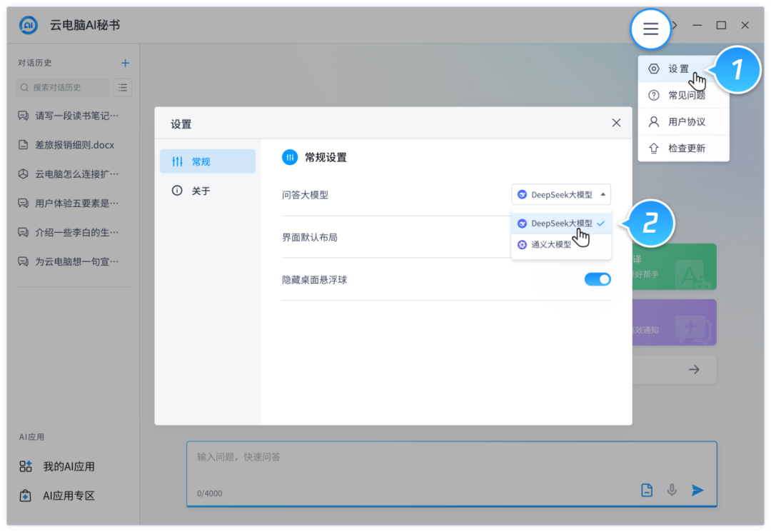Collapse the 问答大模型 dropdown

coord(561,195)
